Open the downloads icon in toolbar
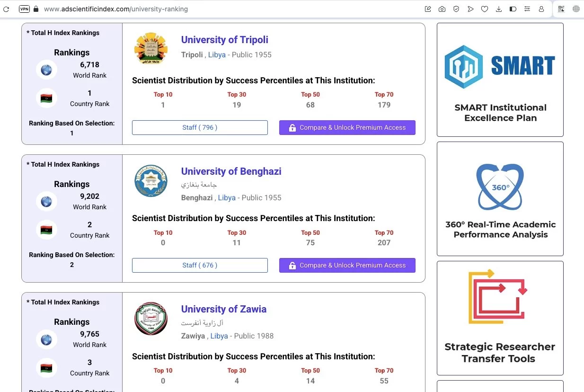 pyautogui.click(x=499, y=9)
